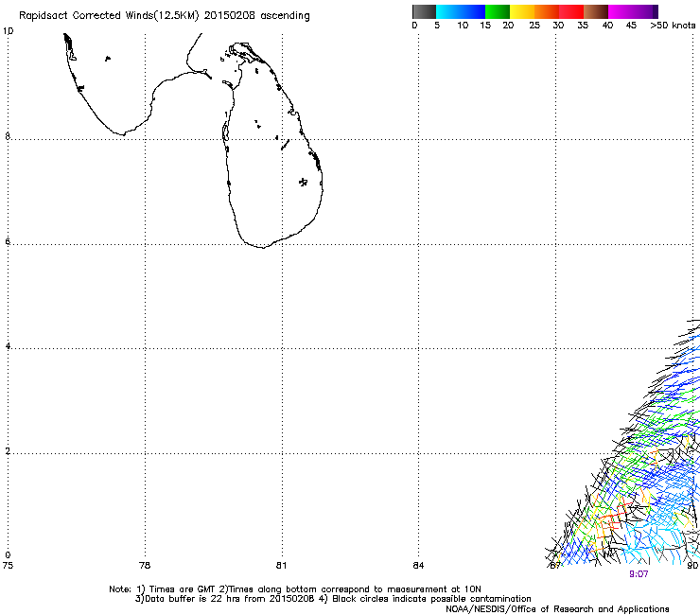Screen dimensions: 700x615
Task: Click the brown 35-40 knots color segment
Action: [x=596, y=11]
